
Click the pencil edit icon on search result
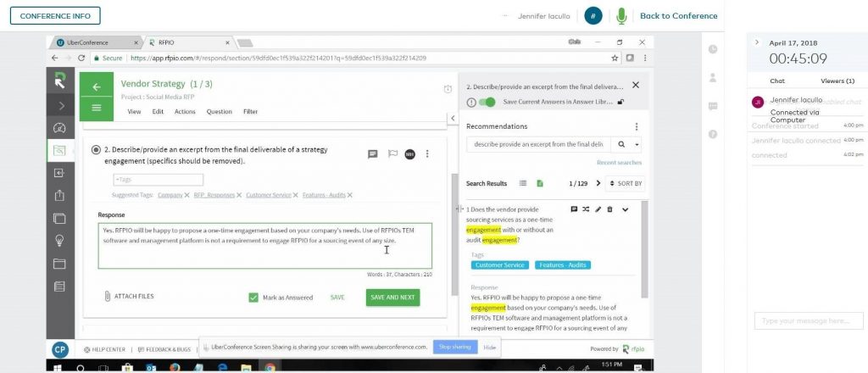coord(598,209)
